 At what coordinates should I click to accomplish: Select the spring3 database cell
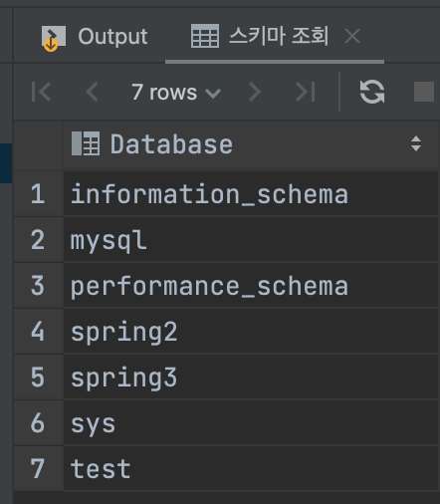[251, 377]
